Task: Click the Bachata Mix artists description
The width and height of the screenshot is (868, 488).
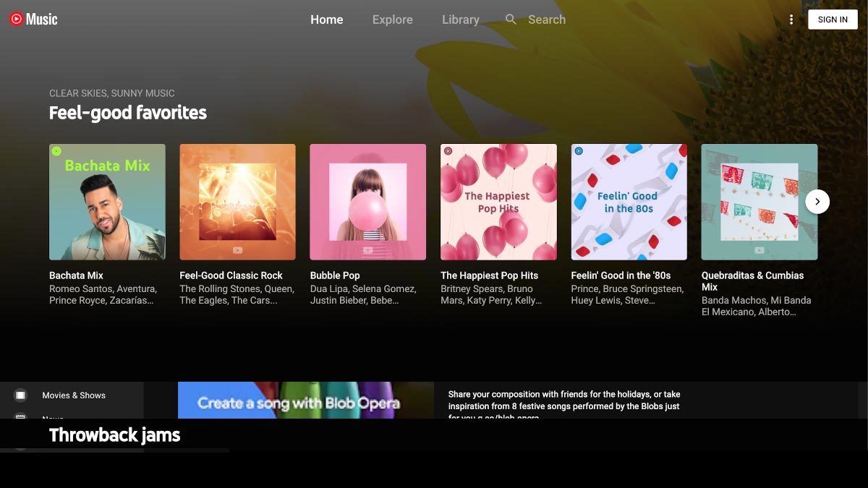Action: [x=102, y=294]
